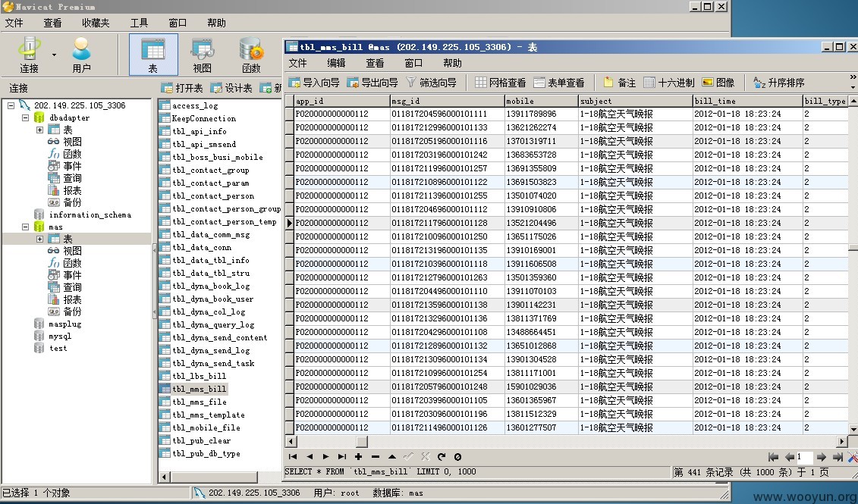
Task: Click the add record plus icon
Action: click(x=358, y=457)
